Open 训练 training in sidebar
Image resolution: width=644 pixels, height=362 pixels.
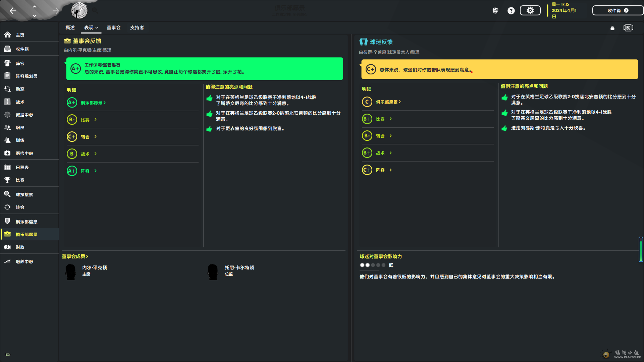click(29, 140)
